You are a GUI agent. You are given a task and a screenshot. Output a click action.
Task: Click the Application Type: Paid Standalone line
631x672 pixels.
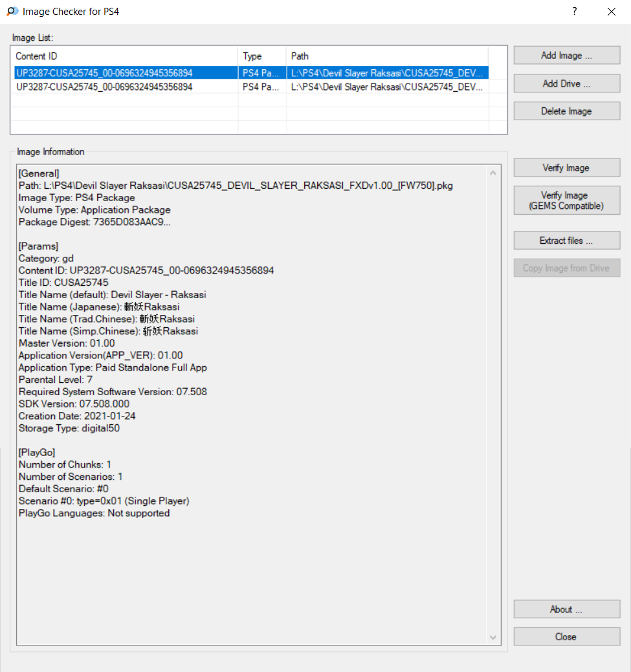(113, 368)
